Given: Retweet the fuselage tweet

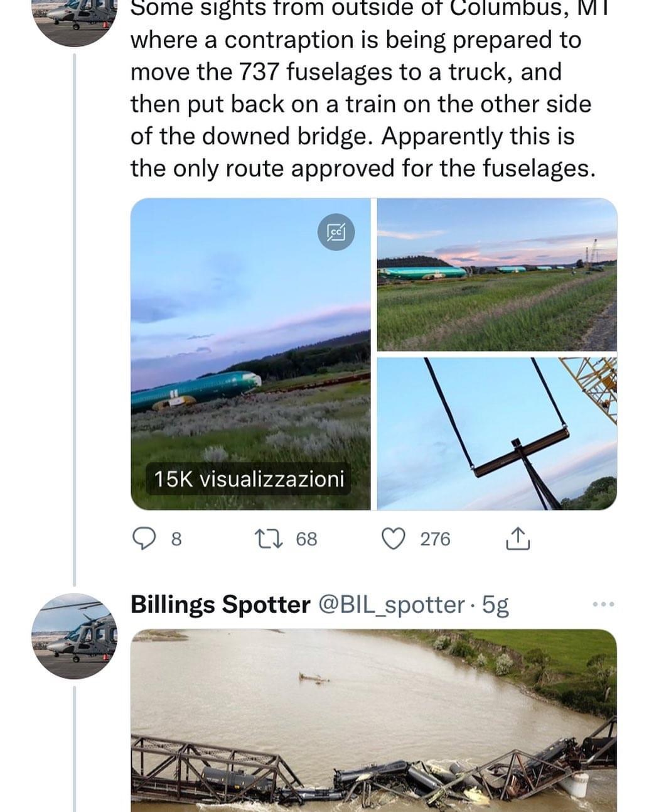Looking at the screenshot, I should [x=263, y=539].
